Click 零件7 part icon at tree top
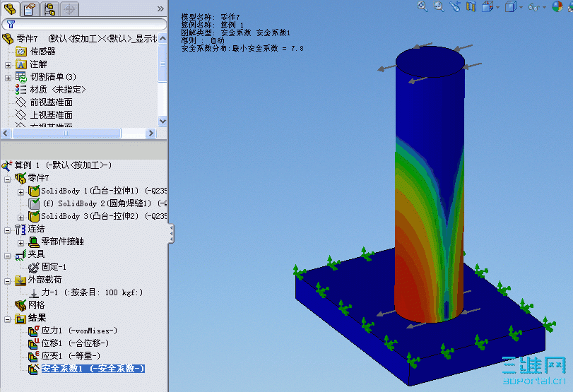This screenshot has height=392, width=573. coord(8,38)
